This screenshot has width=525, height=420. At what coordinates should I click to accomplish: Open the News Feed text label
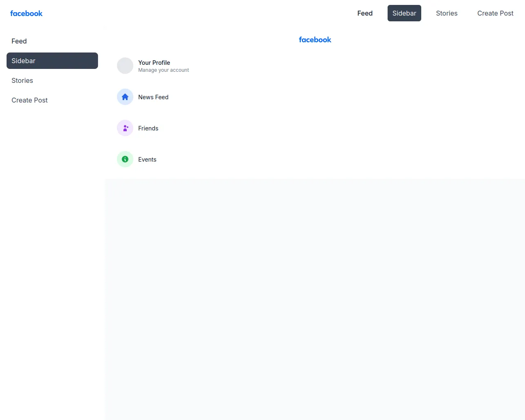pyautogui.click(x=153, y=97)
